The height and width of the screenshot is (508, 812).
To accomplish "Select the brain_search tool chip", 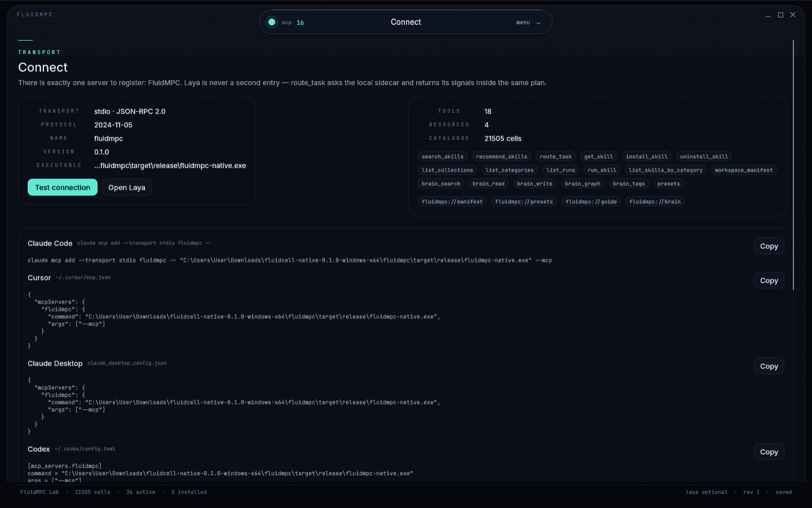I will pos(441,184).
